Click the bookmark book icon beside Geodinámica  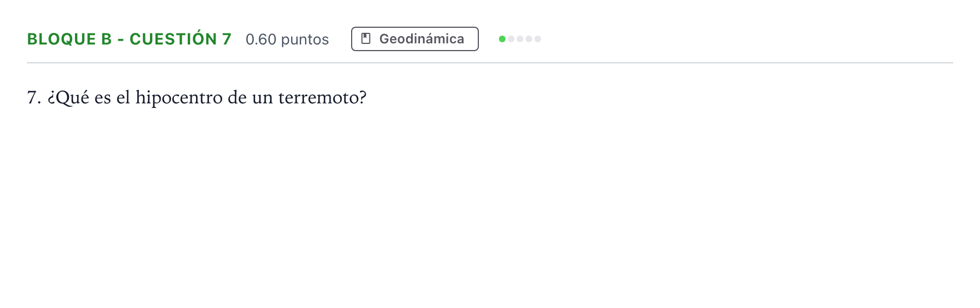point(366,39)
